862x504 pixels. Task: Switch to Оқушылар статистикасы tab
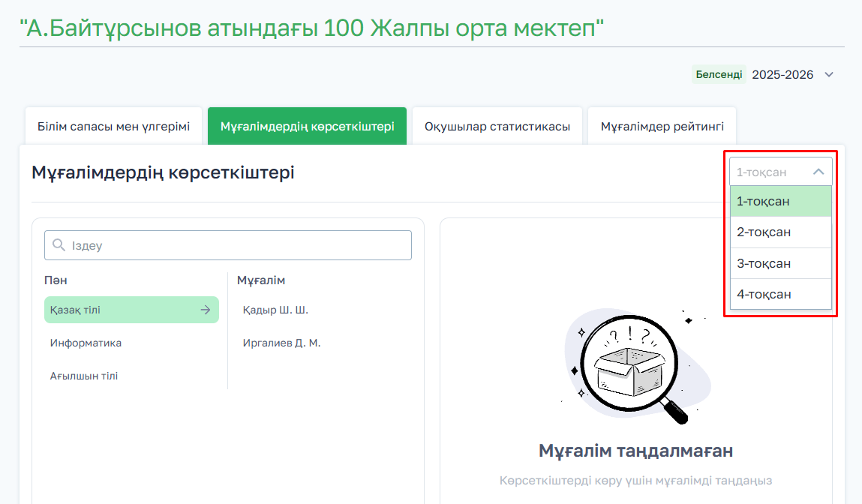tap(497, 126)
